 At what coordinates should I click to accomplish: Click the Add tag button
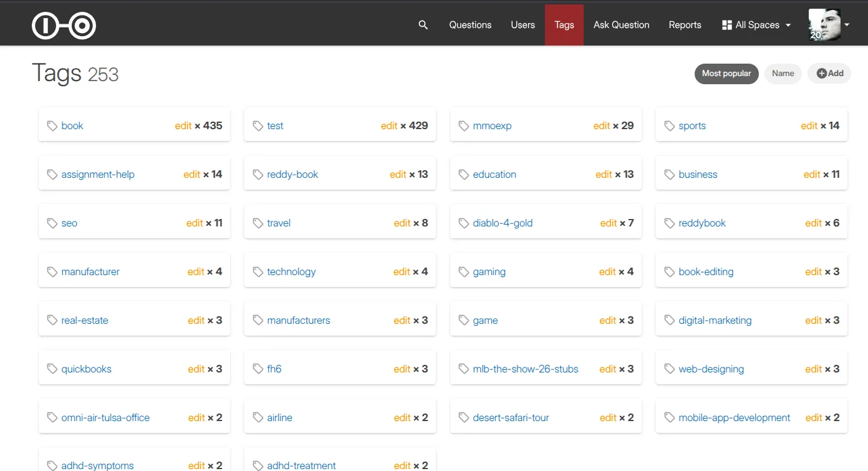[x=829, y=74]
